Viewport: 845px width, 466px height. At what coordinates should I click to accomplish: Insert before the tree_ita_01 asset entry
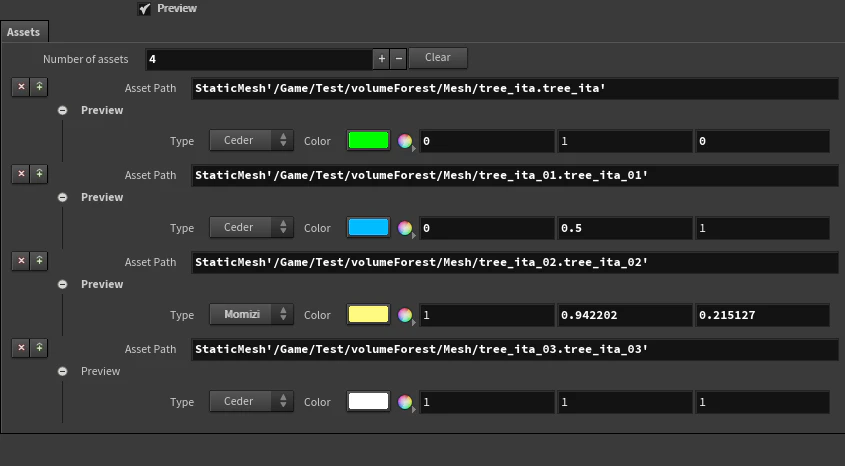point(39,174)
